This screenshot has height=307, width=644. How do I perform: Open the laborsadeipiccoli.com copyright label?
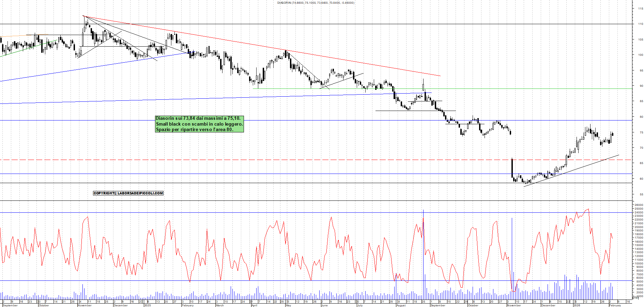[x=128, y=193]
